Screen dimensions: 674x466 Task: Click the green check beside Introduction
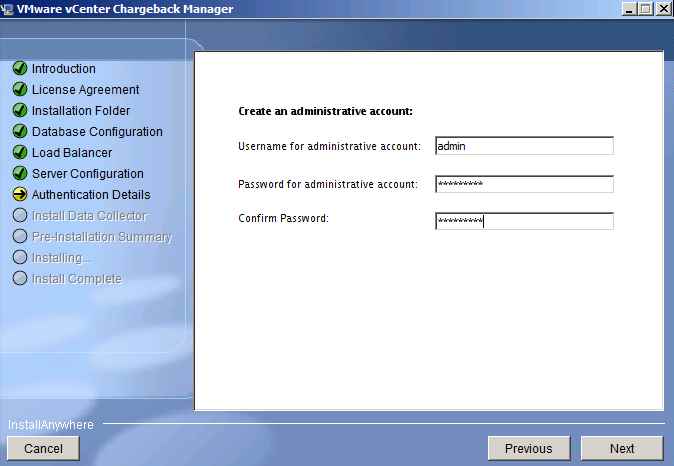[x=20, y=68]
